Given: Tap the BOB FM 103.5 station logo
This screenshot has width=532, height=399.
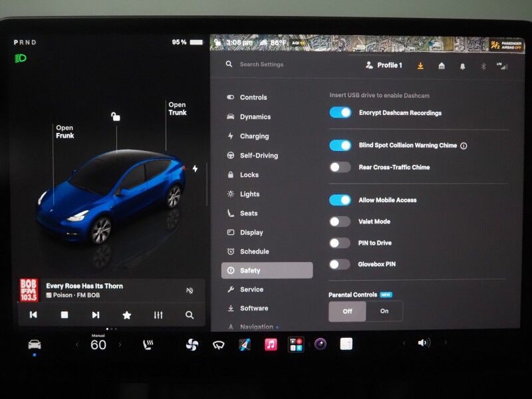Looking at the screenshot, I should click(29, 291).
